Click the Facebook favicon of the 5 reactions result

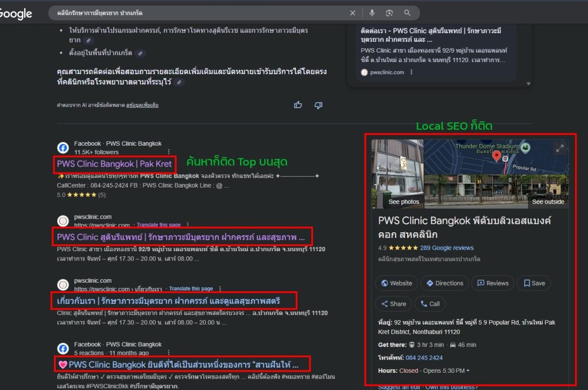coord(63,348)
